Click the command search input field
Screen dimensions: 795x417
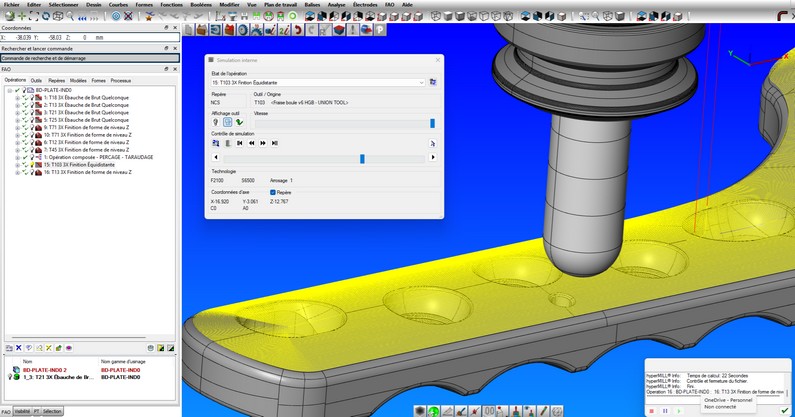click(90, 58)
